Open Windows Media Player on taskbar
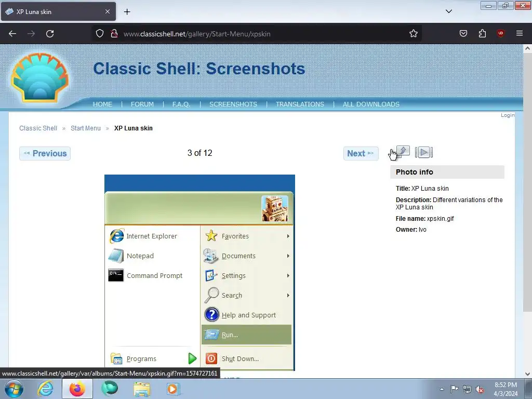This screenshot has height=399, width=532. click(x=173, y=389)
